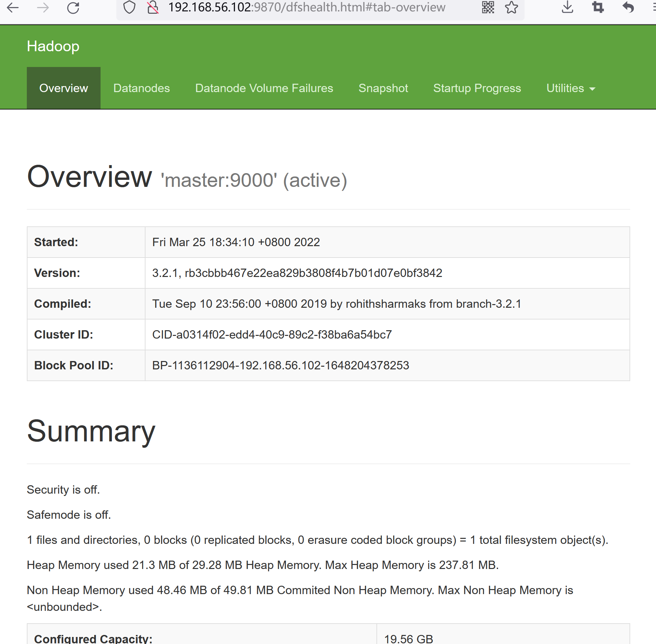Open the tracking protection shield icon
Screen dimensions: 656x644
coord(129,7)
